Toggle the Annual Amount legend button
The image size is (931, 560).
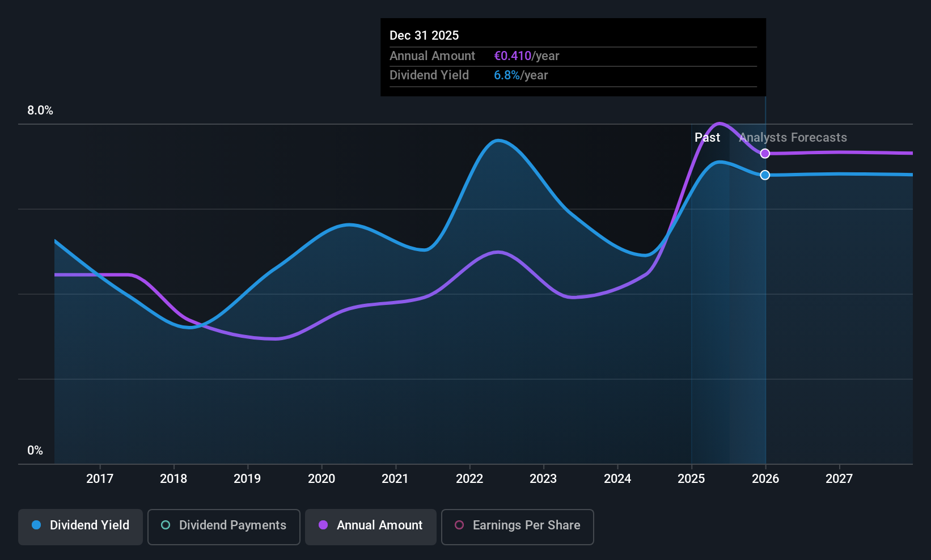tap(371, 527)
